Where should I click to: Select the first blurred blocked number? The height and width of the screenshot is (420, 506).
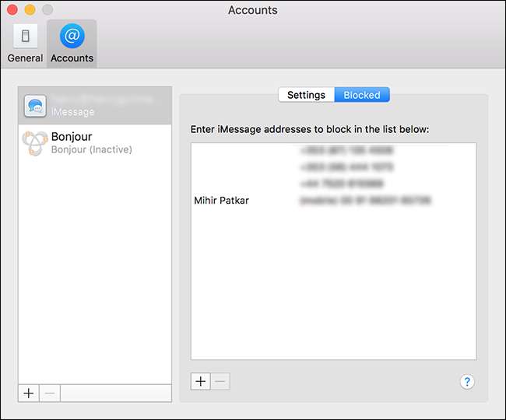coord(346,150)
